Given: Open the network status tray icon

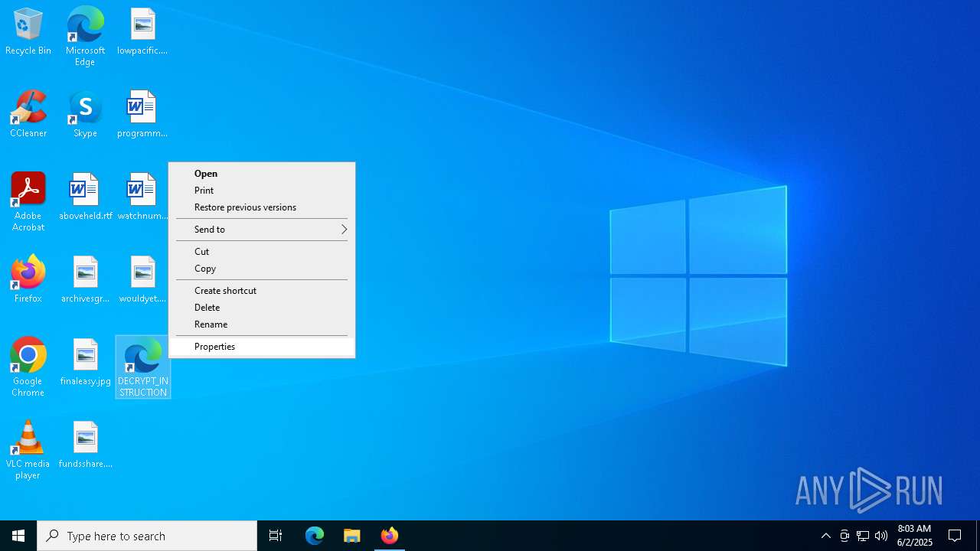Looking at the screenshot, I should 863,536.
